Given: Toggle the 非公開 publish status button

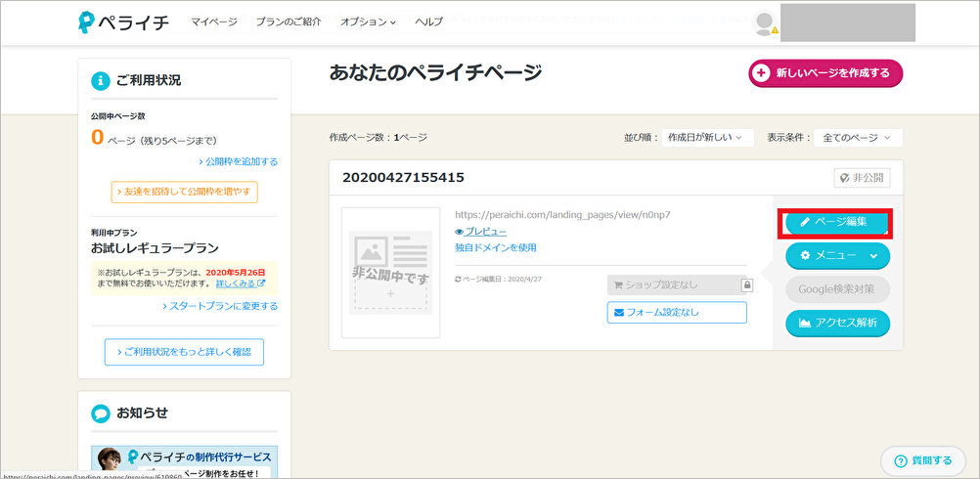Looking at the screenshot, I should pos(862,178).
